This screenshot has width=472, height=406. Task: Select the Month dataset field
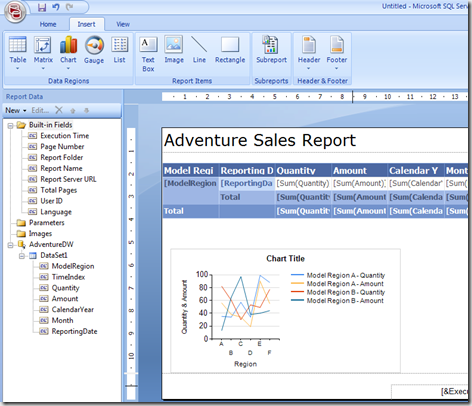(62, 320)
